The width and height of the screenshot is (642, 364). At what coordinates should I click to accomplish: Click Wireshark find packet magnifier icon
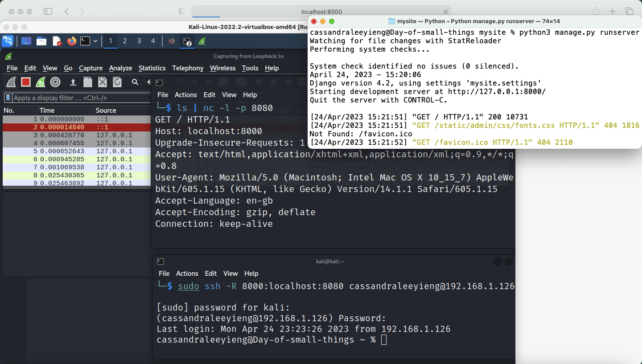click(135, 82)
